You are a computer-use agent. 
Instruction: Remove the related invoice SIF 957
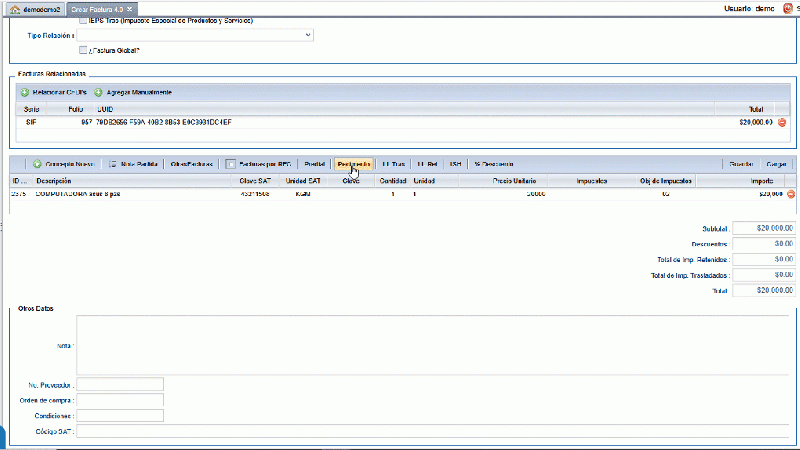(x=782, y=122)
